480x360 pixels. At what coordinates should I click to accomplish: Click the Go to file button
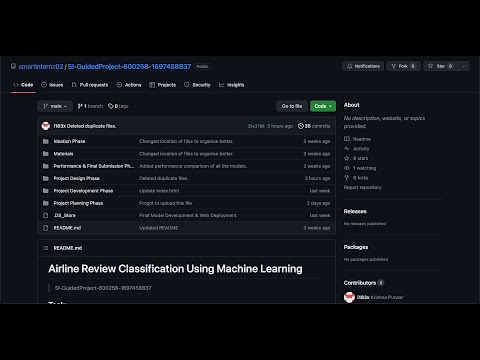(x=292, y=106)
